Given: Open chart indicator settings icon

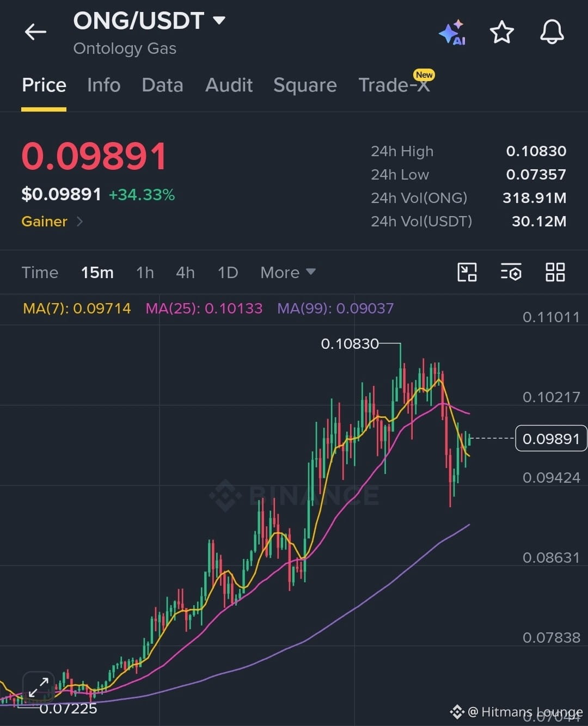Looking at the screenshot, I should coord(511,272).
